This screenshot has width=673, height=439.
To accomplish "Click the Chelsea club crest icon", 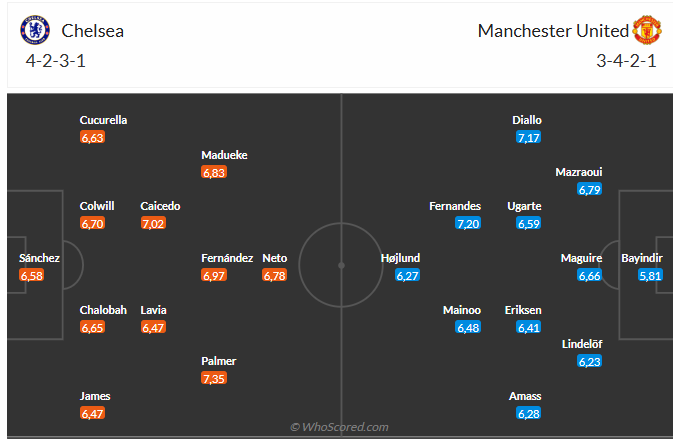I will [35, 30].
